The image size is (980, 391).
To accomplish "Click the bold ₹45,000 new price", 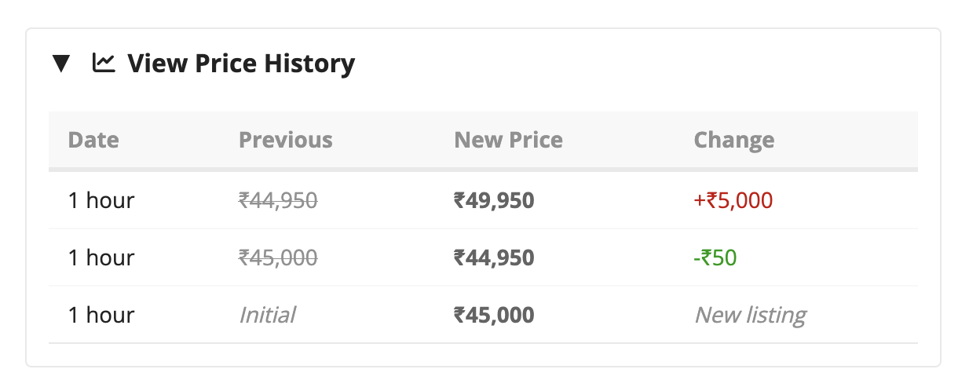I will click(494, 315).
